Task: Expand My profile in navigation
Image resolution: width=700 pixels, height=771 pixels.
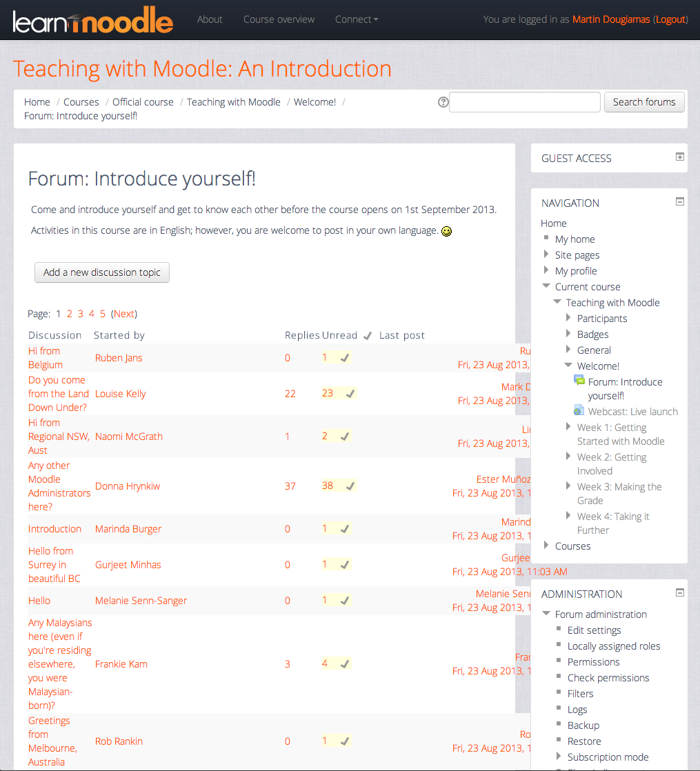Action: pyautogui.click(x=546, y=270)
